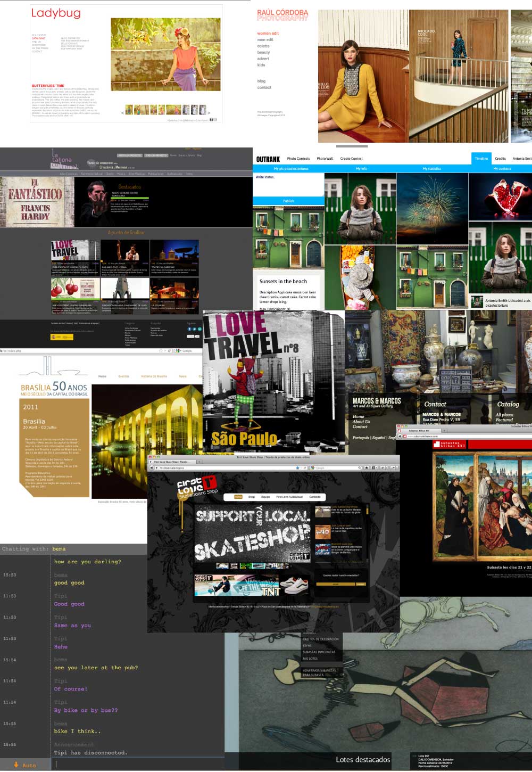532x772 pixels.
Task: Open Eventos in Brasília site nav
Action: pyautogui.click(x=124, y=376)
